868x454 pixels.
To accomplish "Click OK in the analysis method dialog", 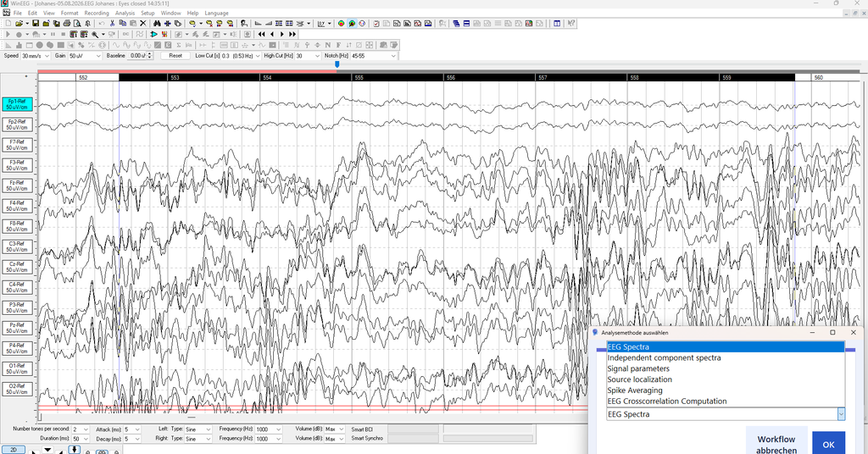I will tap(828, 444).
